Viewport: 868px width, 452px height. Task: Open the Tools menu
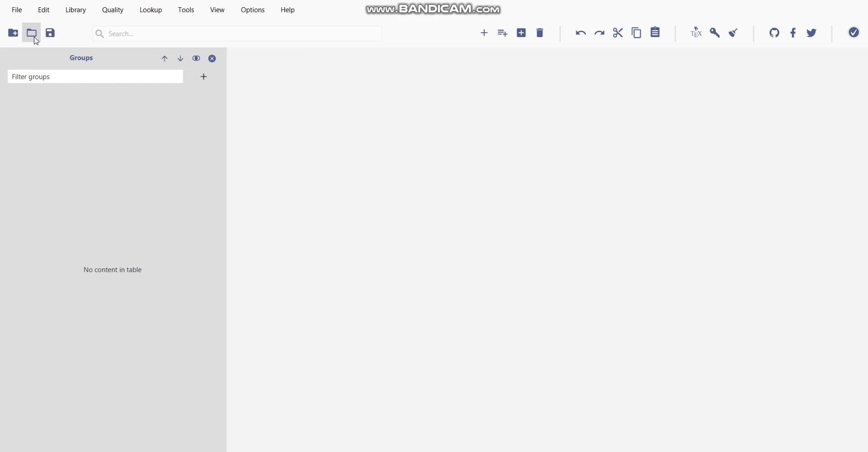186,10
